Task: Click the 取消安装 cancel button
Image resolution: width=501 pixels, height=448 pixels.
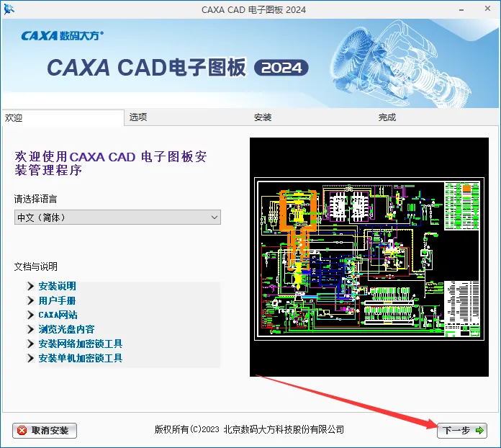Action: pos(45,431)
